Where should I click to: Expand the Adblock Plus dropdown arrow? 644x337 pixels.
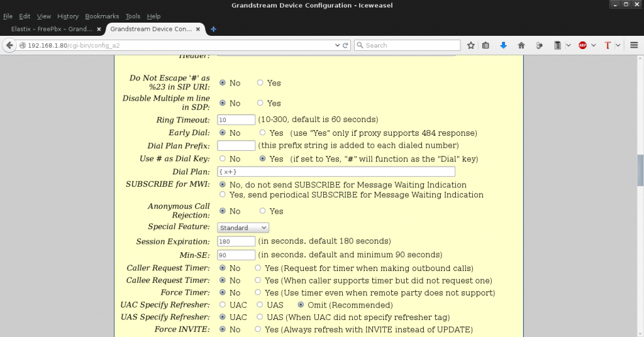click(x=593, y=45)
